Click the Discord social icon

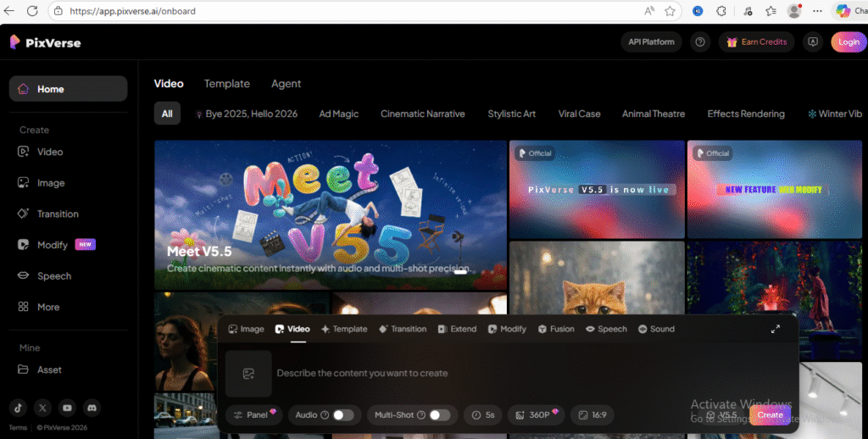click(x=92, y=408)
